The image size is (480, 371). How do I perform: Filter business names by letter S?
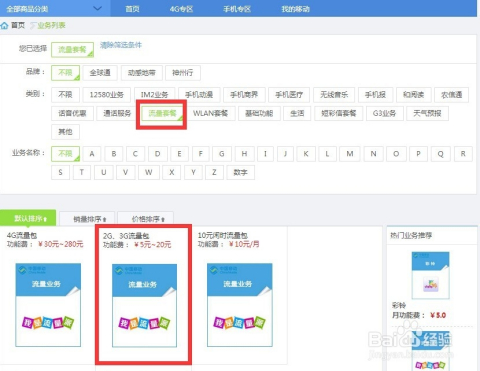pos(60,172)
